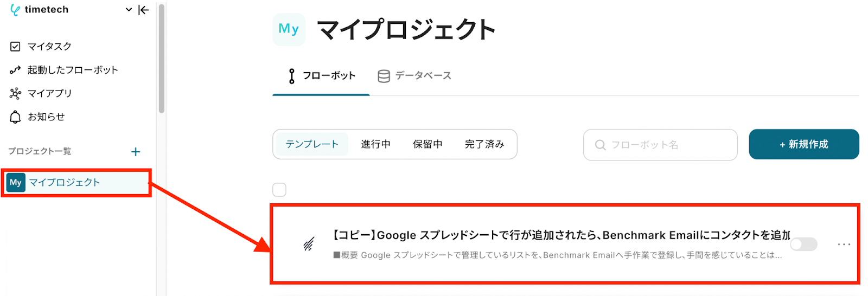Open 起動したフローボット in the sidebar

[72, 70]
